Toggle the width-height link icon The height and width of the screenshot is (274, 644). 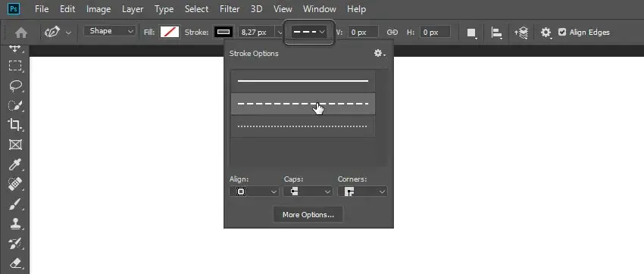point(392,32)
